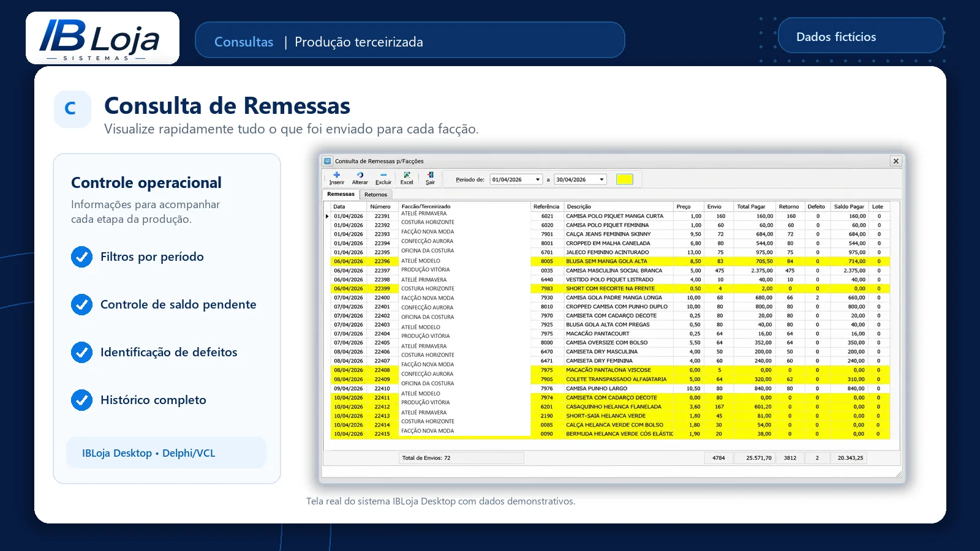The height and width of the screenshot is (551, 980).
Task: Click the Alterar edit icon
Action: click(360, 175)
